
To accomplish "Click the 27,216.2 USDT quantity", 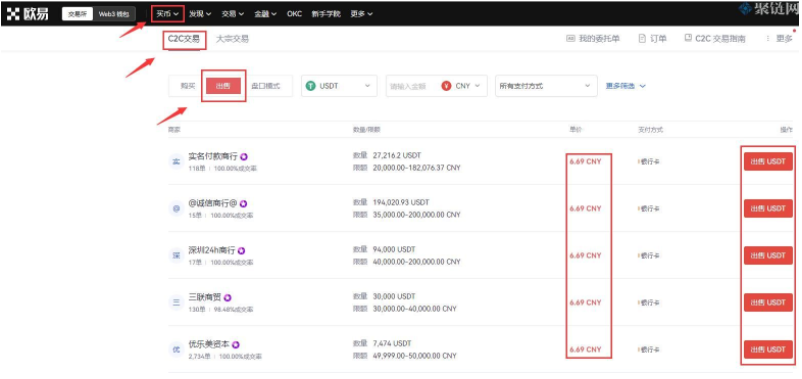I will click(397, 155).
